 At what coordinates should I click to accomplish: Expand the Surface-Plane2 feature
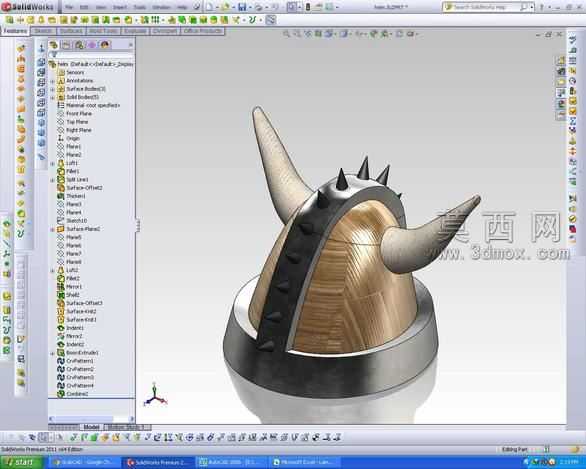tap(53, 229)
